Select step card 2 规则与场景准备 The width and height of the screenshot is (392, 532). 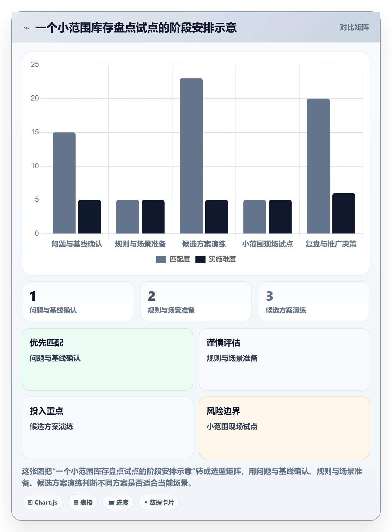pyautogui.click(x=196, y=301)
